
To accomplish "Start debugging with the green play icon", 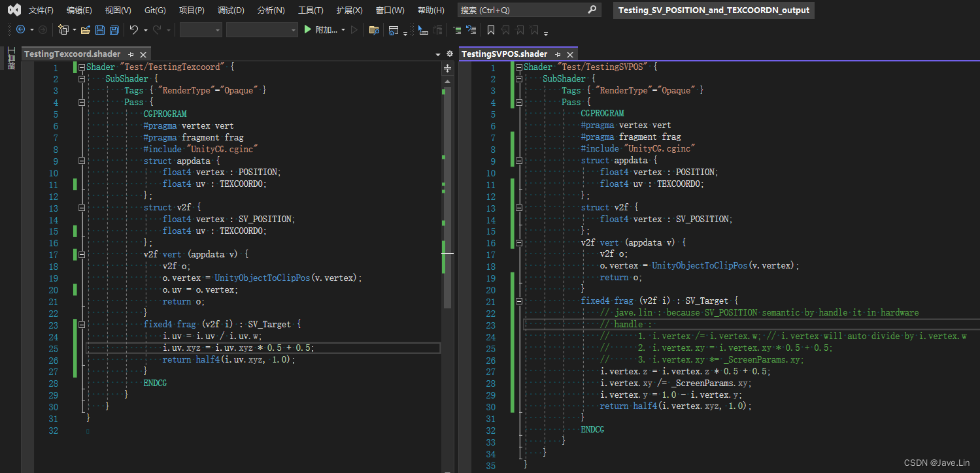I will click(308, 29).
